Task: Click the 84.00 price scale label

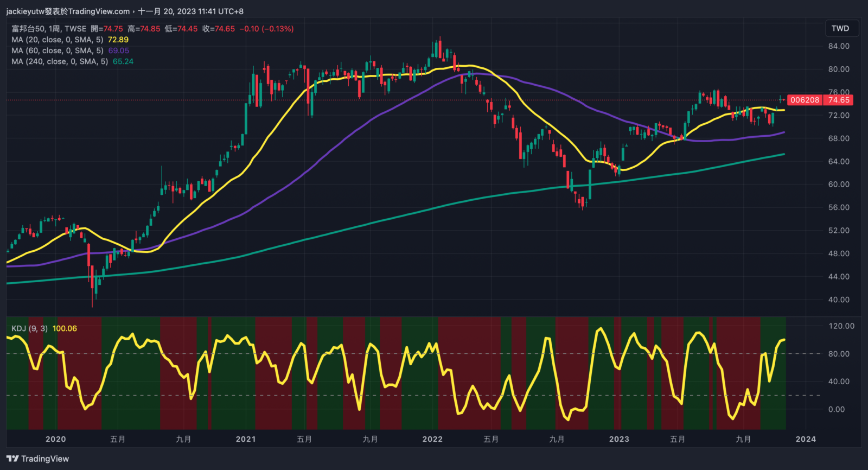Action: (839, 46)
